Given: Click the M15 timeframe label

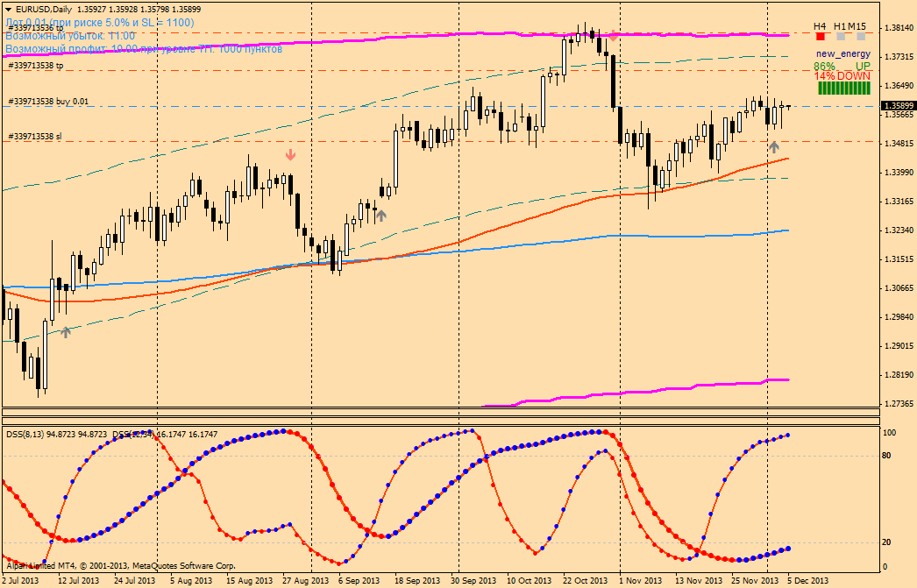Looking at the screenshot, I should click(857, 26).
